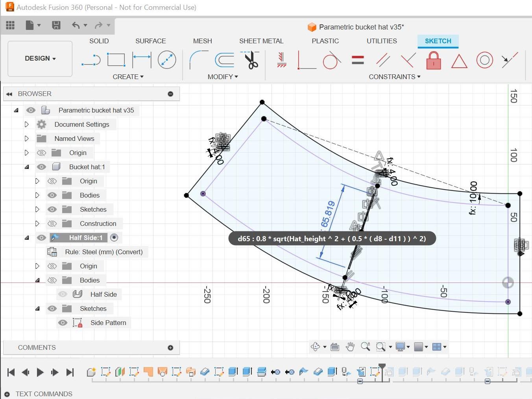Apply the Fix/Unfix lock constraint
Viewport: 532px width, 399px height.
[x=434, y=60]
